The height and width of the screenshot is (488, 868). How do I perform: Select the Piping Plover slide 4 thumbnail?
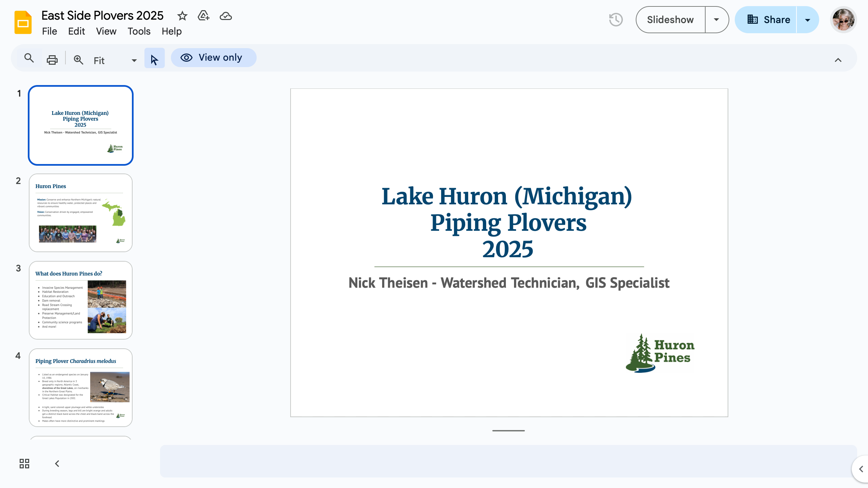coord(81,387)
